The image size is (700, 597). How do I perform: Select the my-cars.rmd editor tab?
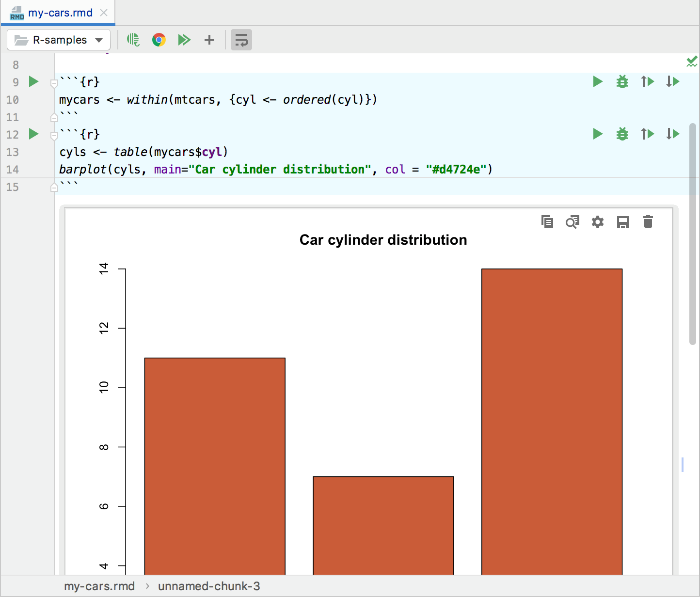[60, 13]
